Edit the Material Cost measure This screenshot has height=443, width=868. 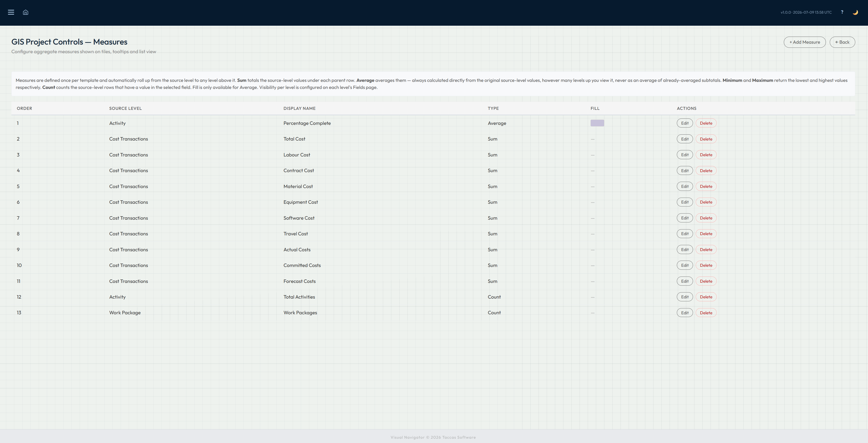tap(685, 186)
